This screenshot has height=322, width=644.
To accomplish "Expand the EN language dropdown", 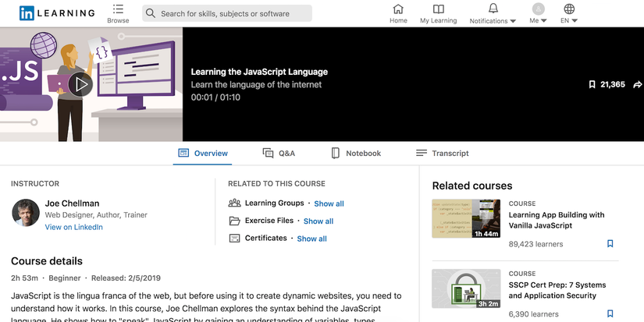I will click(x=575, y=20).
